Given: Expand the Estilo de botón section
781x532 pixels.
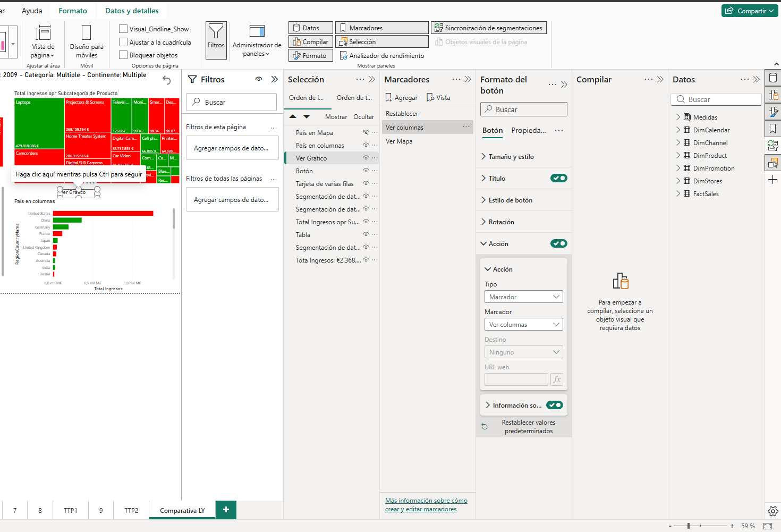Looking at the screenshot, I should point(510,200).
